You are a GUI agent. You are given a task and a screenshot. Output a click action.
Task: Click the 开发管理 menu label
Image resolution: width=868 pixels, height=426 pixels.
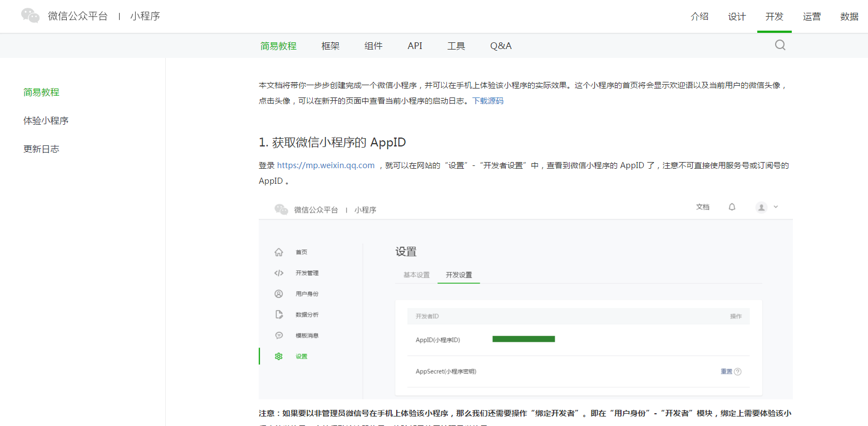click(307, 273)
